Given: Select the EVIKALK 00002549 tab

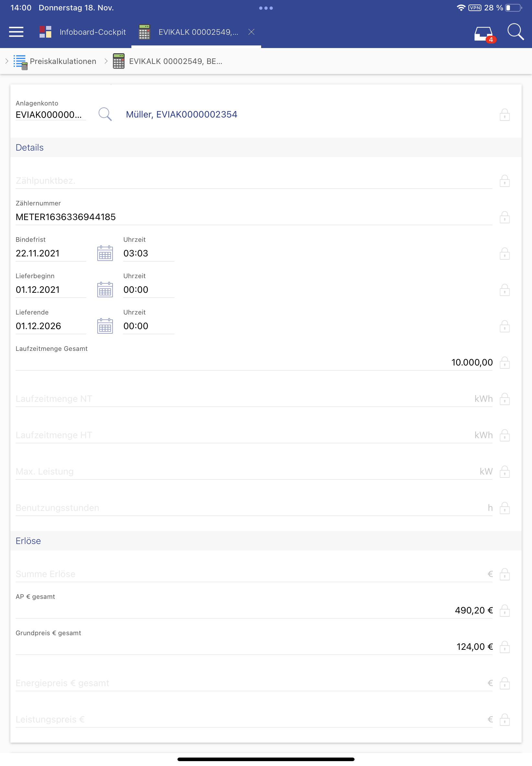Looking at the screenshot, I should coord(198,32).
